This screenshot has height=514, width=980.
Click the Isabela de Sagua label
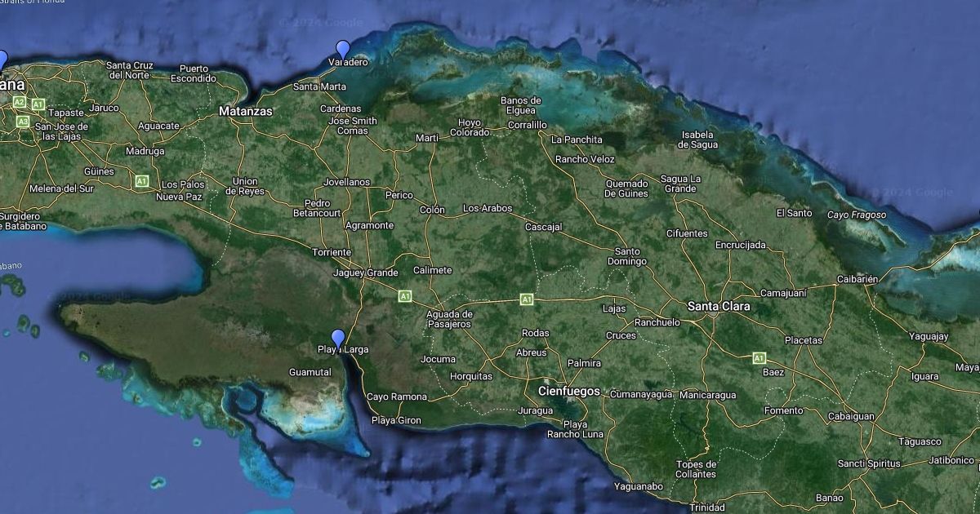pyautogui.click(x=697, y=140)
